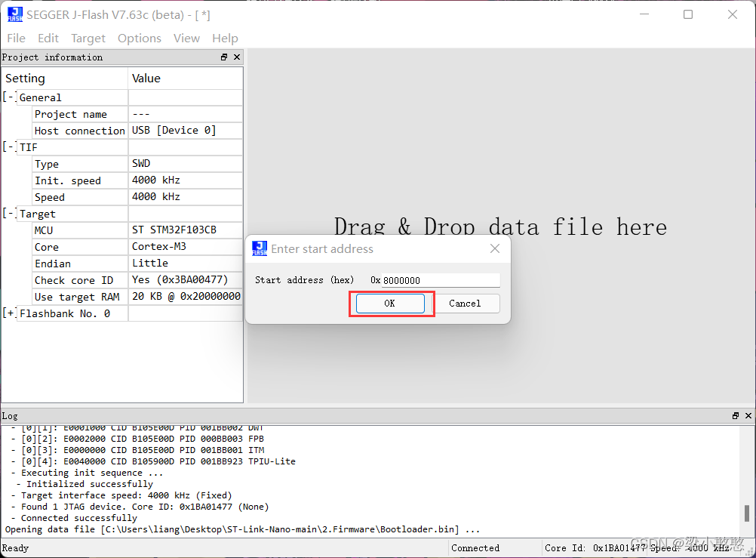Click the Yes (0x3BA00477) value

click(180, 279)
